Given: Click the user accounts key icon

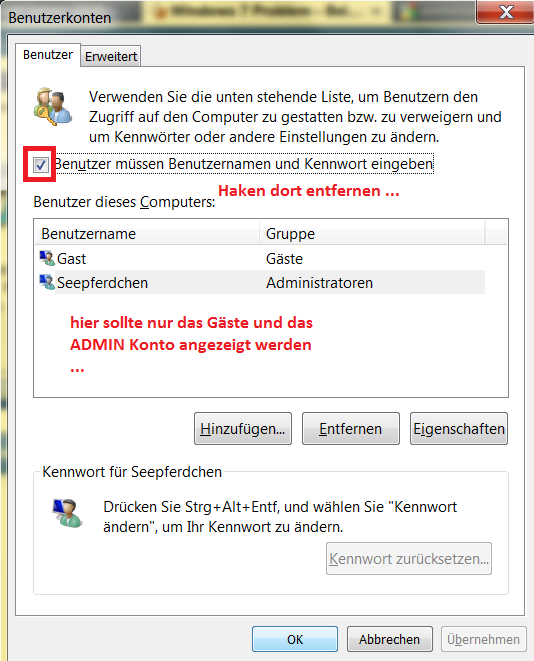Looking at the screenshot, I should coord(54,106).
